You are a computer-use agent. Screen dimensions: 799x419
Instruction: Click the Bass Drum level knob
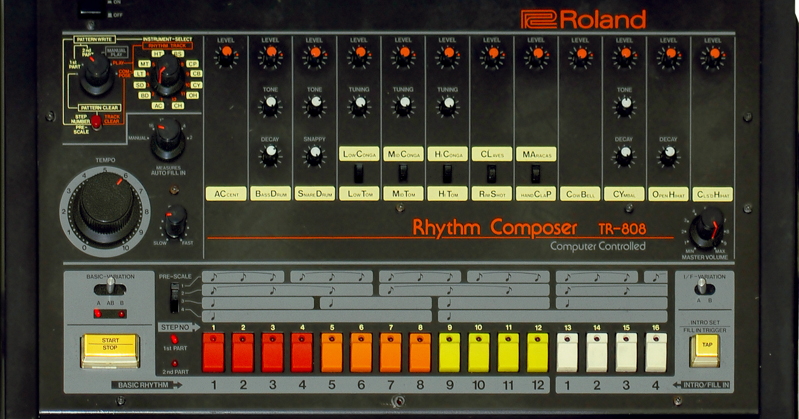pos(270,57)
